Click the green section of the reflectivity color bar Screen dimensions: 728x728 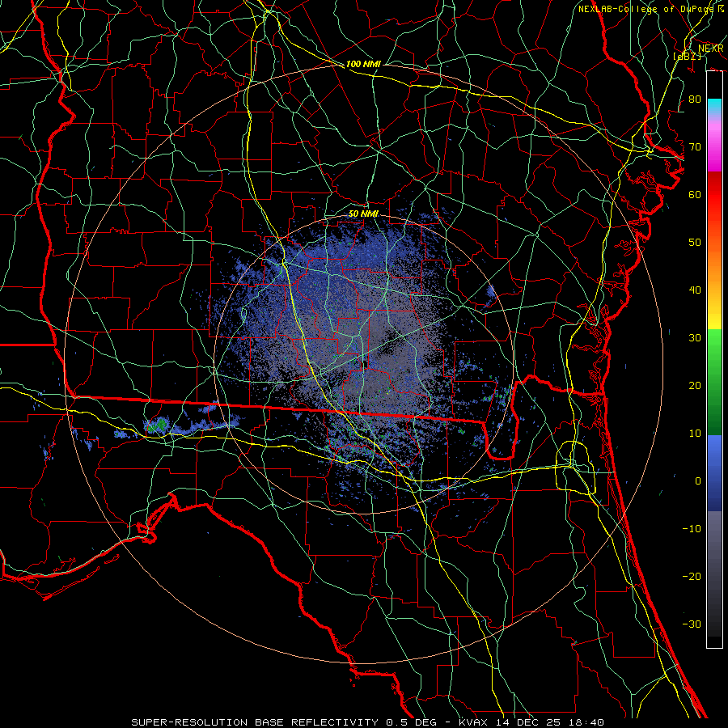(714, 382)
